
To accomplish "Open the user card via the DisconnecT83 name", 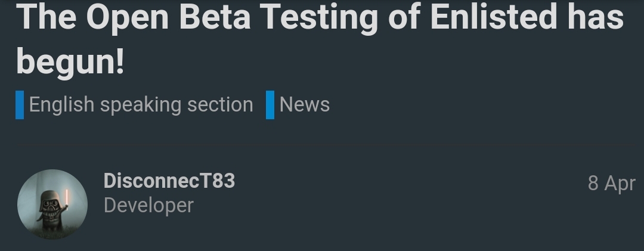I will click(x=169, y=181).
